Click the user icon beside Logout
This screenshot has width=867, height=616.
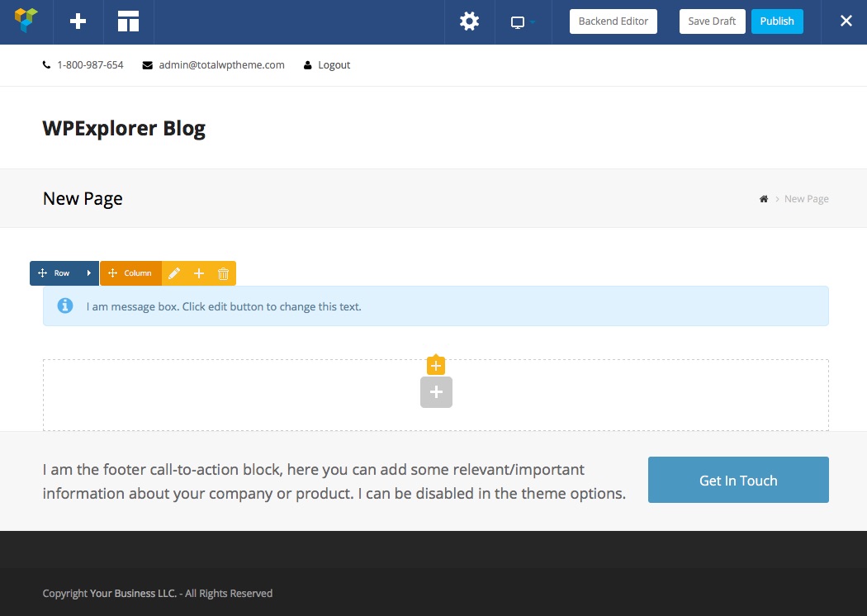pyautogui.click(x=307, y=65)
